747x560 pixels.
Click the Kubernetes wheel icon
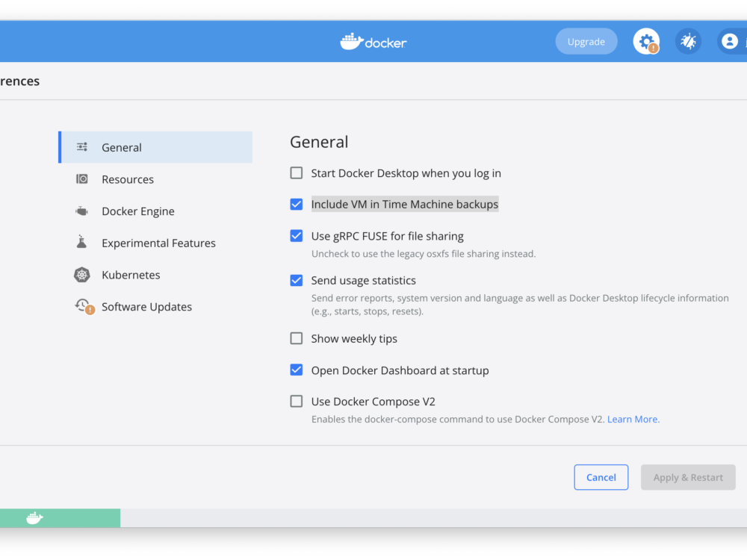pyautogui.click(x=82, y=275)
